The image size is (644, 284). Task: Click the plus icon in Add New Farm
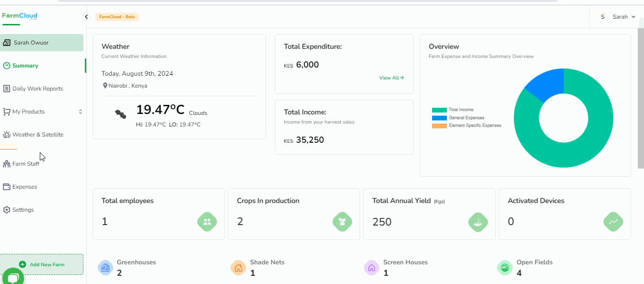[x=23, y=264]
